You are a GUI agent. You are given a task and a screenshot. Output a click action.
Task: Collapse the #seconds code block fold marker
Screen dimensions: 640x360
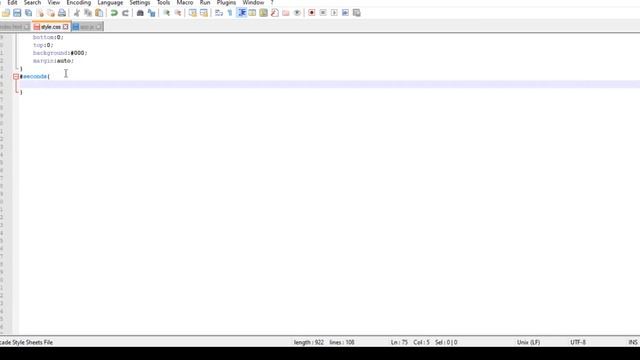16,77
